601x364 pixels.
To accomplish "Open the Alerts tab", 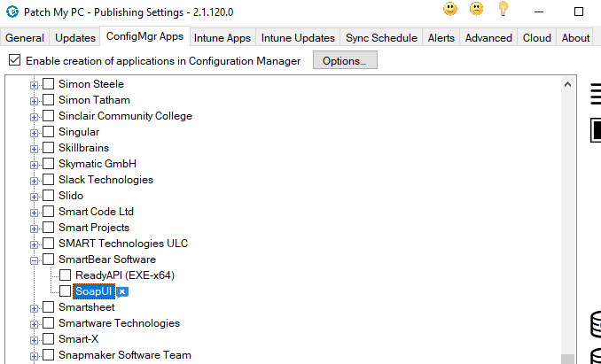I will tap(441, 38).
